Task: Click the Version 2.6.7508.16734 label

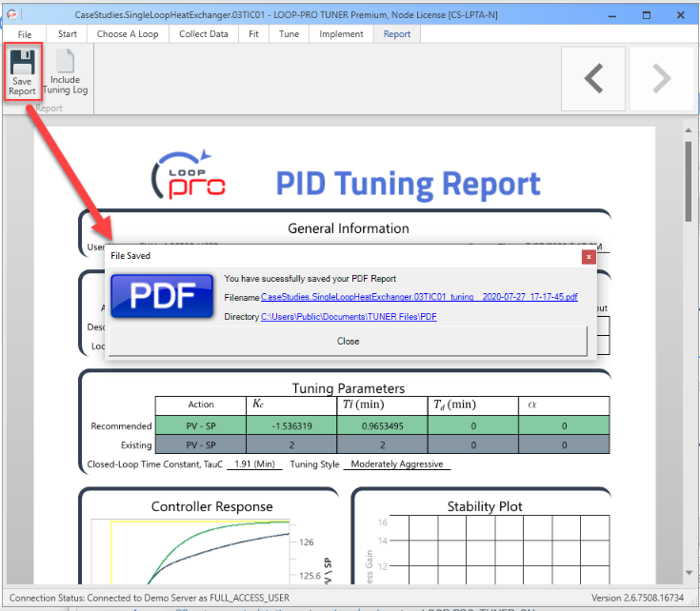Action: (x=637, y=598)
